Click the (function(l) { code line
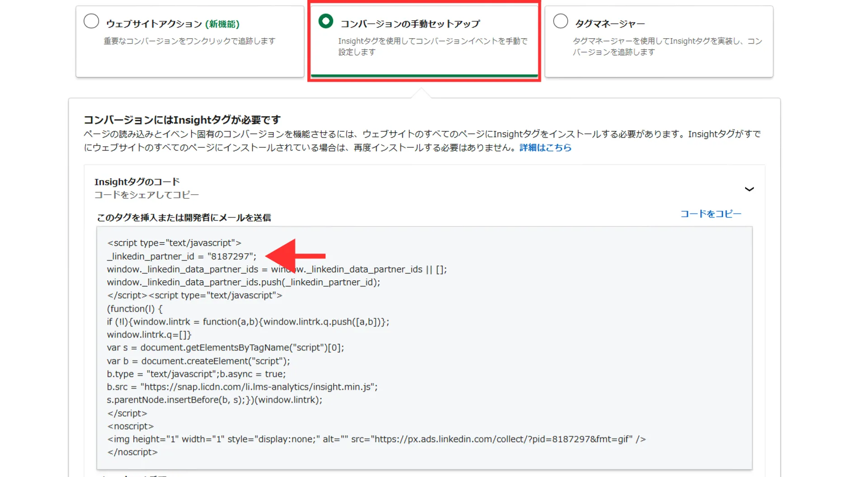The width and height of the screenshot is (868, 477). tap(135, 309)
